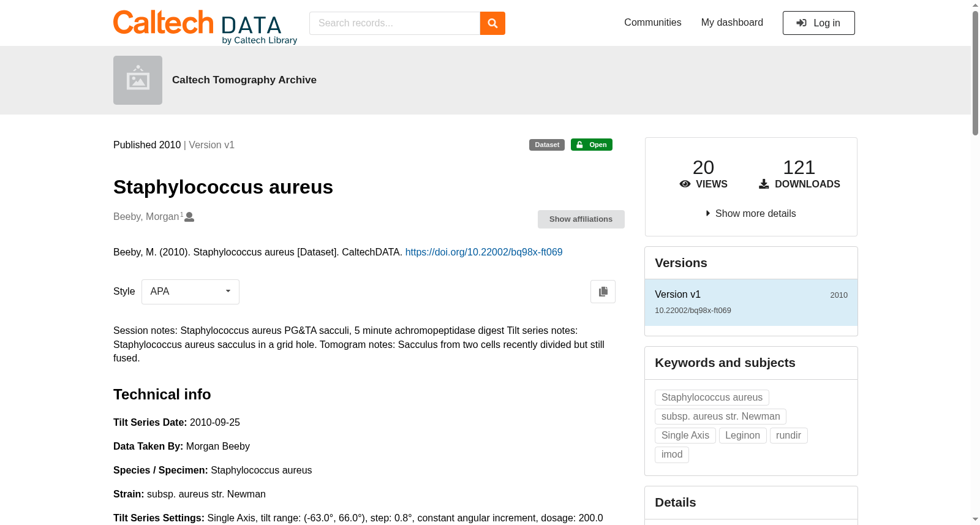
Task: Expand Show more details
Action: pos(751,213)
